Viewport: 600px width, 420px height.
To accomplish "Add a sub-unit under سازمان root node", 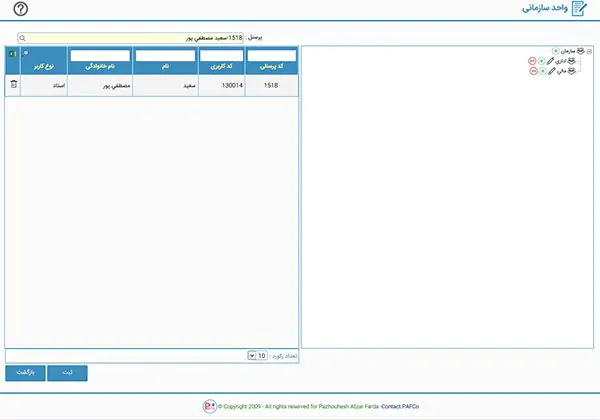I will pyautogui.click(x=556, y=51).
